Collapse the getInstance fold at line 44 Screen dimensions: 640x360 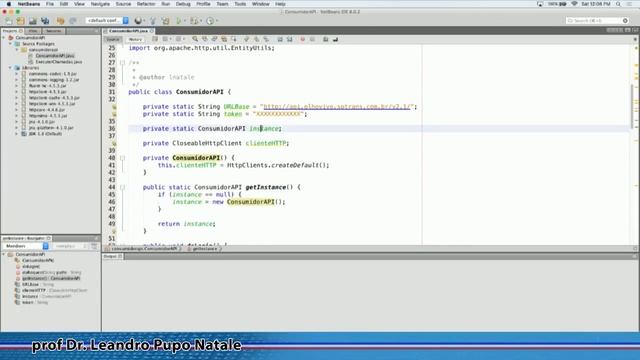pos(122,187)
